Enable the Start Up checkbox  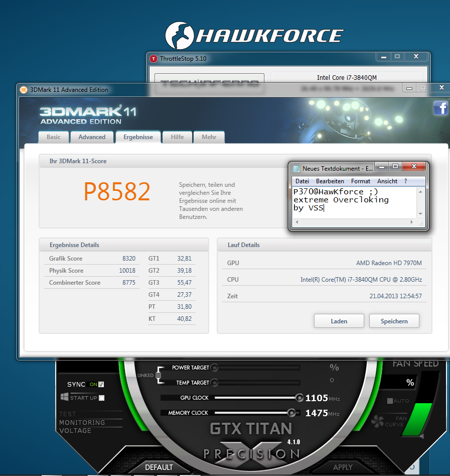click(x=101, y=398)
